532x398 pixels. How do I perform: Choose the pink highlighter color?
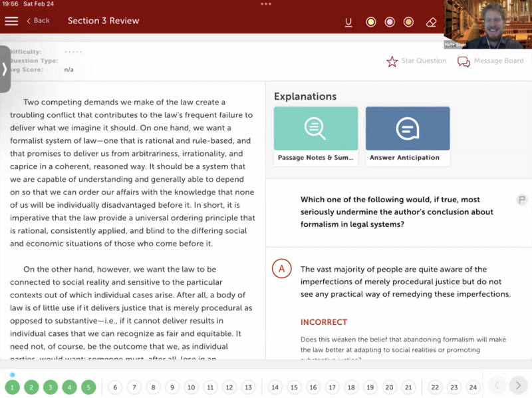pyautogui.click(x=390, y=22)
